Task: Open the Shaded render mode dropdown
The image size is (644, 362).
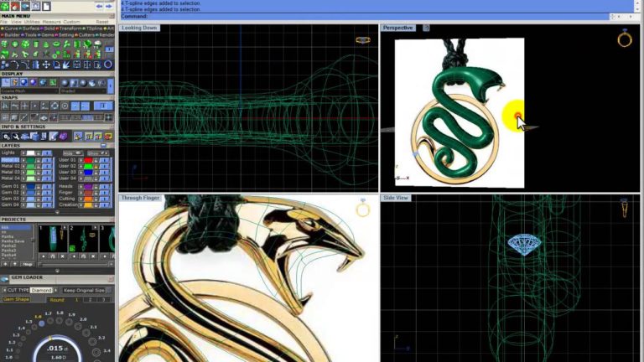Action: pyautogui.click(x=83, y=90)
